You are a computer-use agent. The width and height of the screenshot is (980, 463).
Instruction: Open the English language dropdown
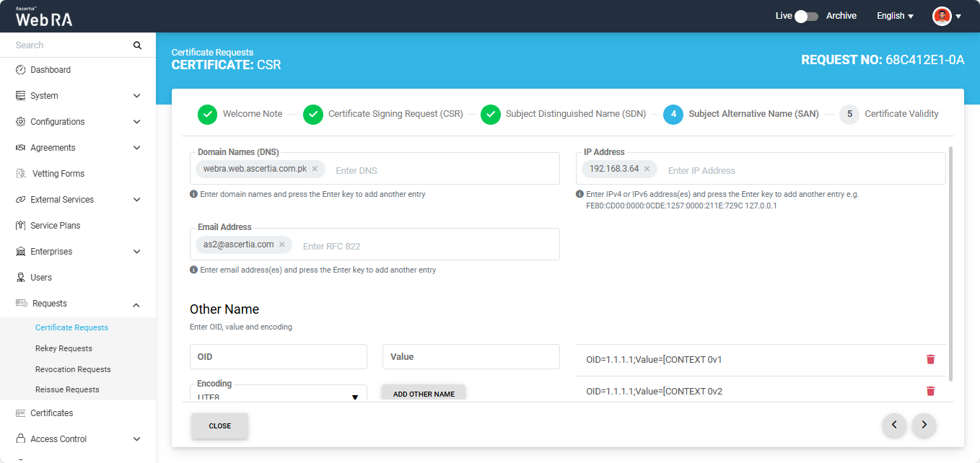pyautogui.click(x=895, y=16)
